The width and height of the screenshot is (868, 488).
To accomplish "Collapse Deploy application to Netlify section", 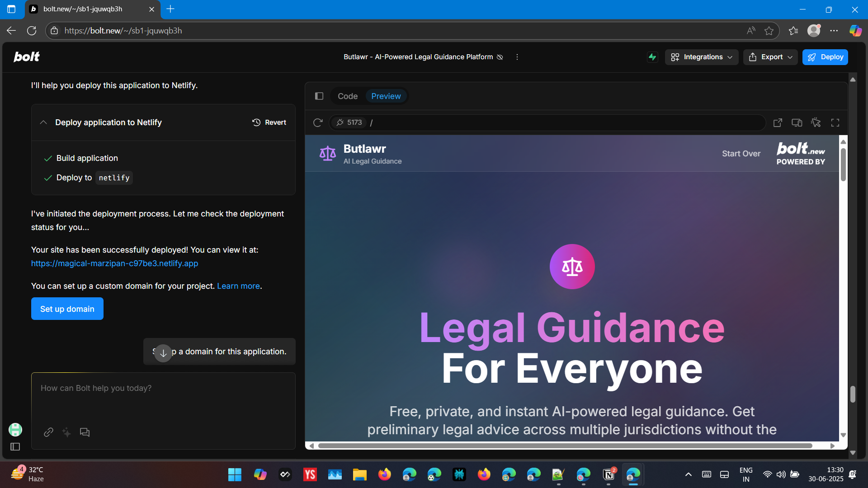I will (x=43, y=122).
